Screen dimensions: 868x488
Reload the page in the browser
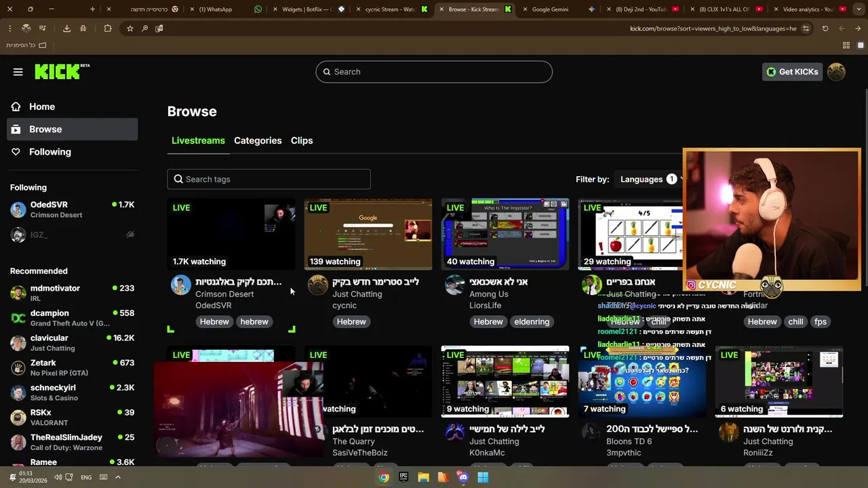click(825, 28)
